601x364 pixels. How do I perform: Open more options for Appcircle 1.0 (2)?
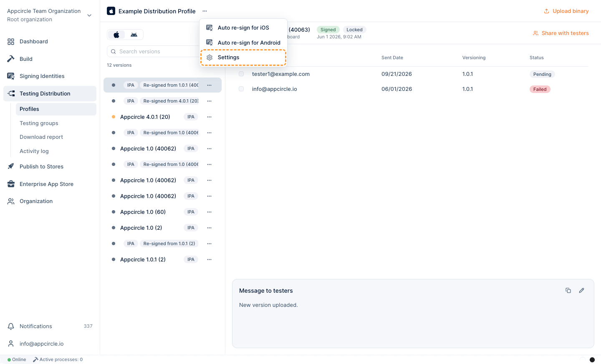coord(209,228)
